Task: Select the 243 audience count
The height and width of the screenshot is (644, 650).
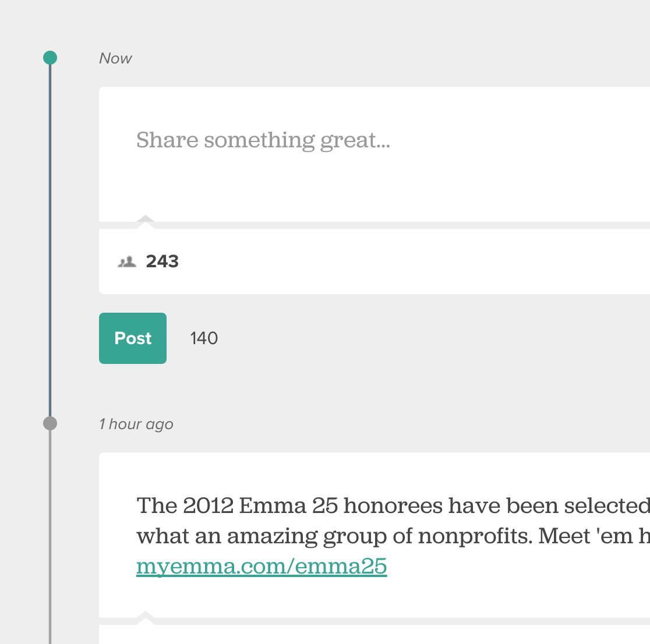Action: pos(162,261)
